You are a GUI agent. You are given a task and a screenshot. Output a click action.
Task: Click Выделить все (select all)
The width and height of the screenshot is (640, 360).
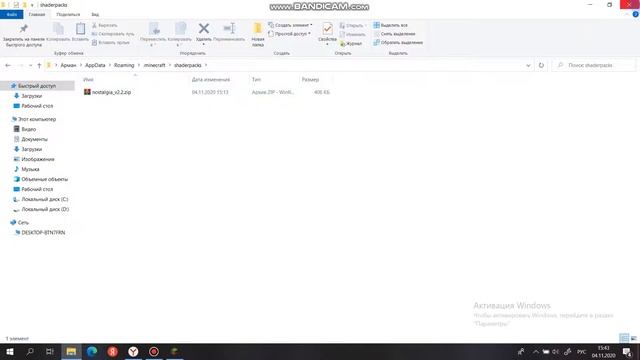[x=391, y=25]
